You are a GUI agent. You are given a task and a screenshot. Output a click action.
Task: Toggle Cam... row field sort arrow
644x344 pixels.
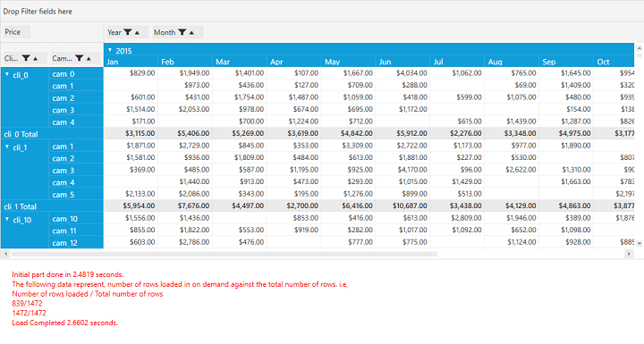[89, 59]
